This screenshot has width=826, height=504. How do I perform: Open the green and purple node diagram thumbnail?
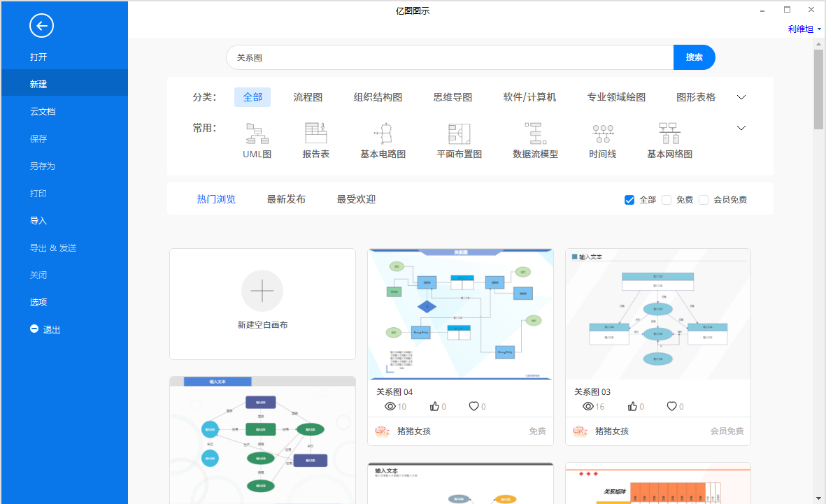(x=262, y=440)
